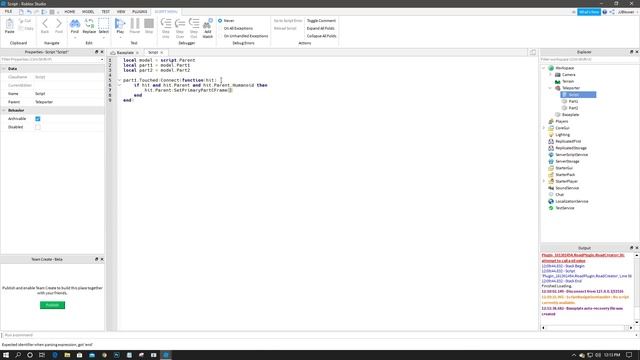Switch to the HOME ribbon tab

click(70, 12)
